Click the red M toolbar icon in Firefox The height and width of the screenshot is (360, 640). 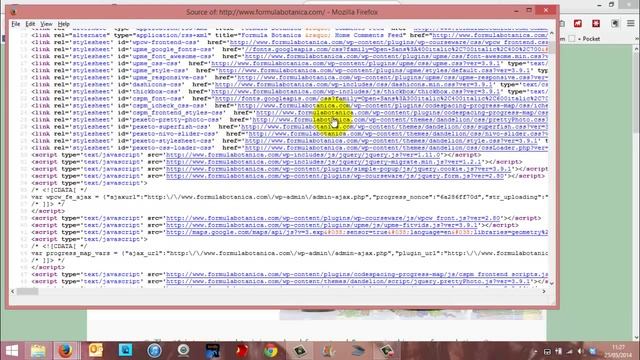click(x=578, y=24)
